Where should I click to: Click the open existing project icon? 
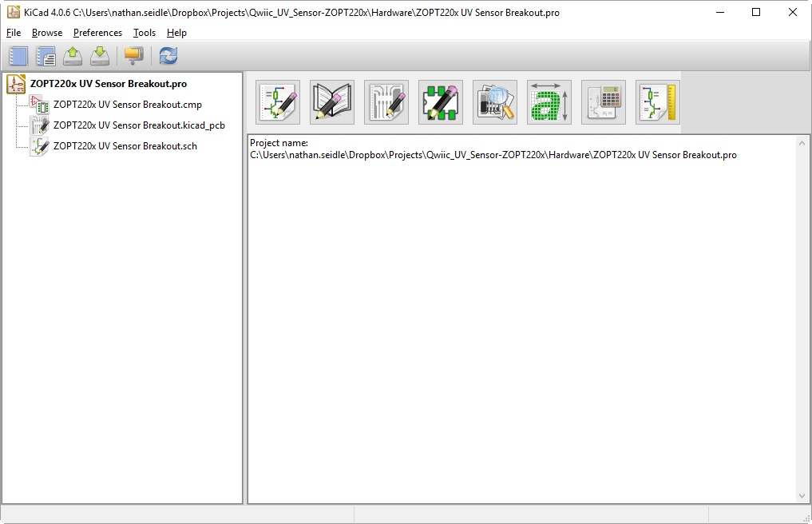coord(73,56)
